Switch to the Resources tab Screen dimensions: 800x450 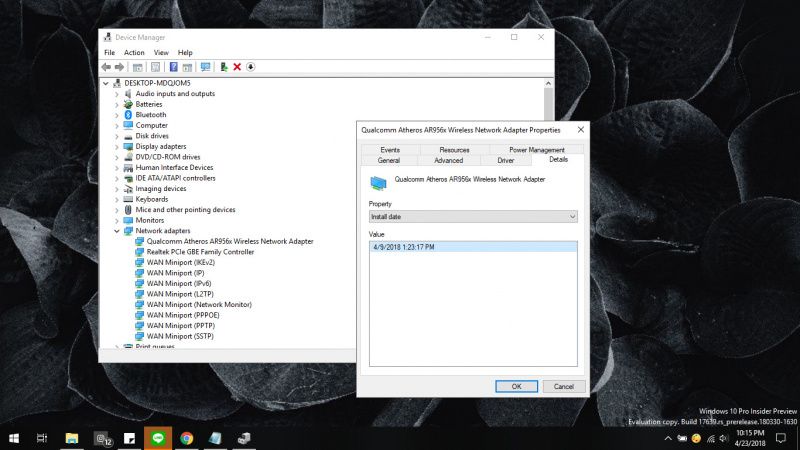point(454,149)
